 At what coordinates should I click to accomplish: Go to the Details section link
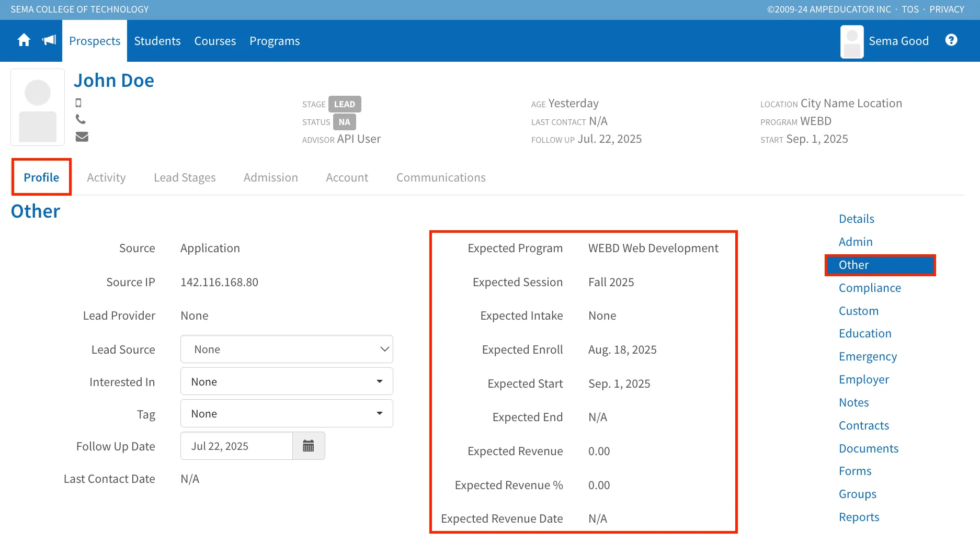[856, 219]
